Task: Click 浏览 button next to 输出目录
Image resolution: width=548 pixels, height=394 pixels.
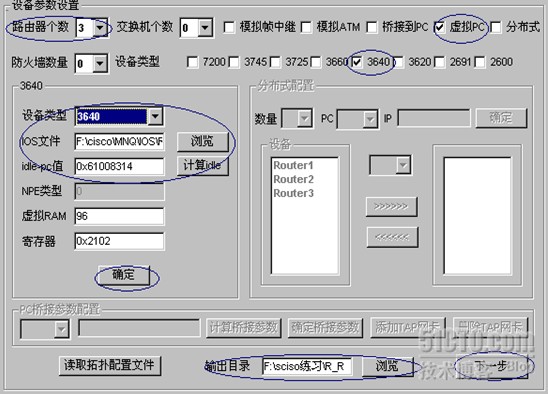Action: pos(388,366)
